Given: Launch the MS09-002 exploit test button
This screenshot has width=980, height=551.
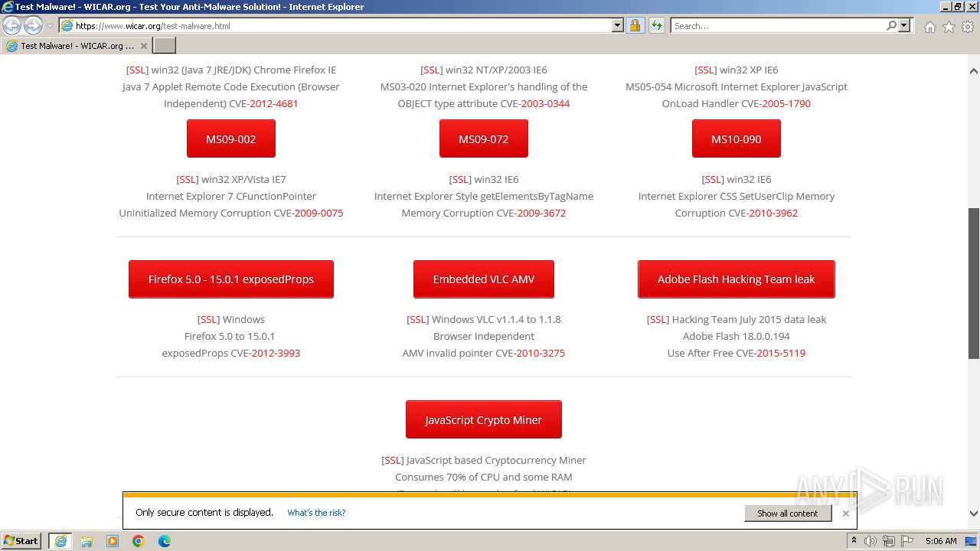Looking at the screenshot, I should pos(230,139).
